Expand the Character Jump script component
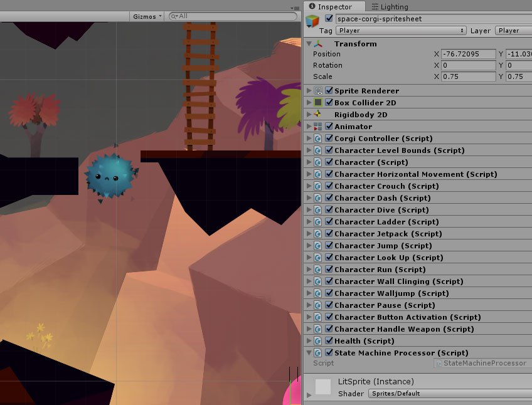This screenshot has height=405, width=532. tap(309, 246)
